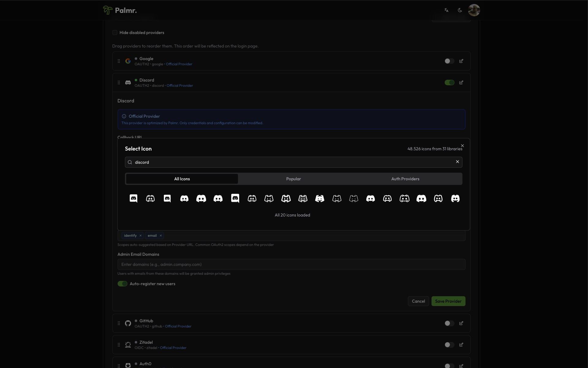This screenshot has height=368, width=588.
Task: Grab the Google provider drag handle
Action: (119, 61)
